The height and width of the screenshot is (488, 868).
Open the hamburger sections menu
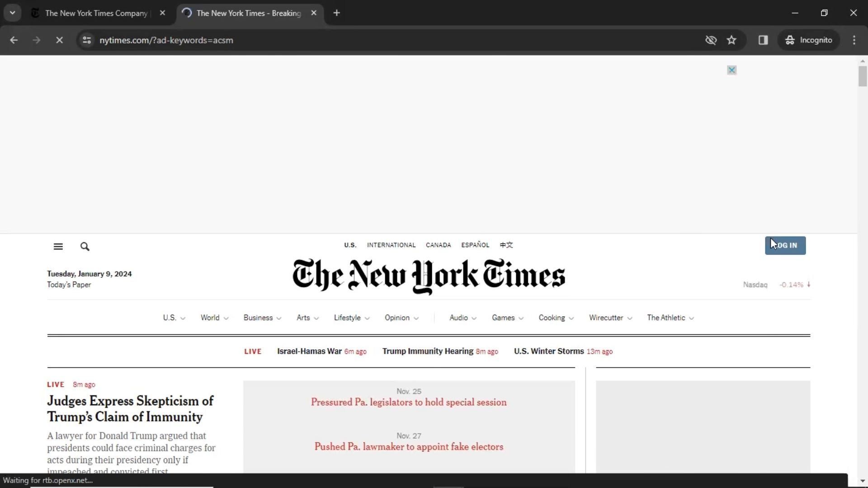(58, 247)
